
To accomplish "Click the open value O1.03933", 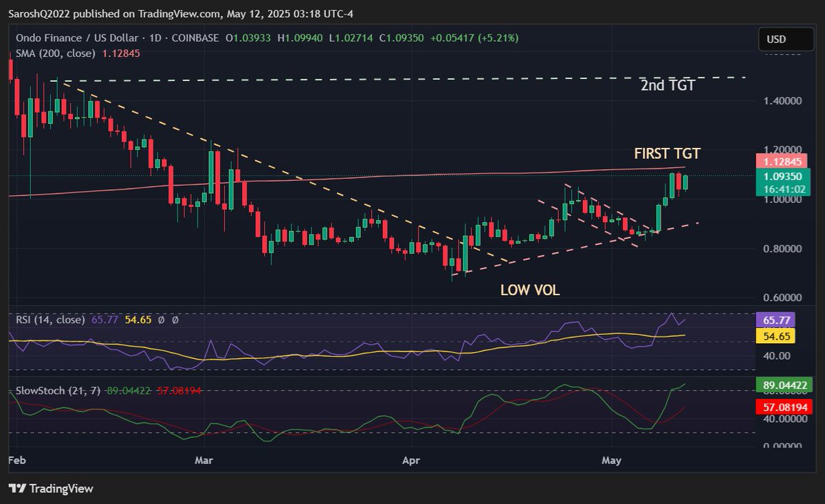I will [x=250, y=39].
